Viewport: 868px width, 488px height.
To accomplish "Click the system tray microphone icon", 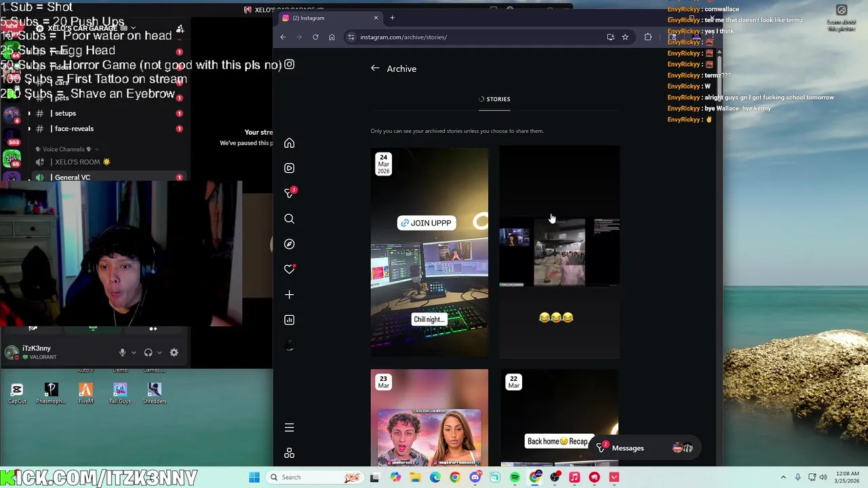I will pos(797,477).
